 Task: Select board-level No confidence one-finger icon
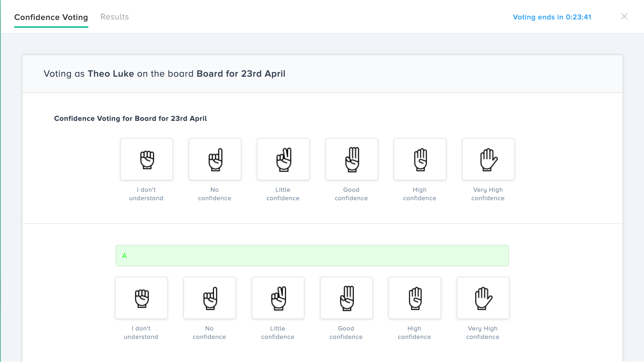(215, 159)
